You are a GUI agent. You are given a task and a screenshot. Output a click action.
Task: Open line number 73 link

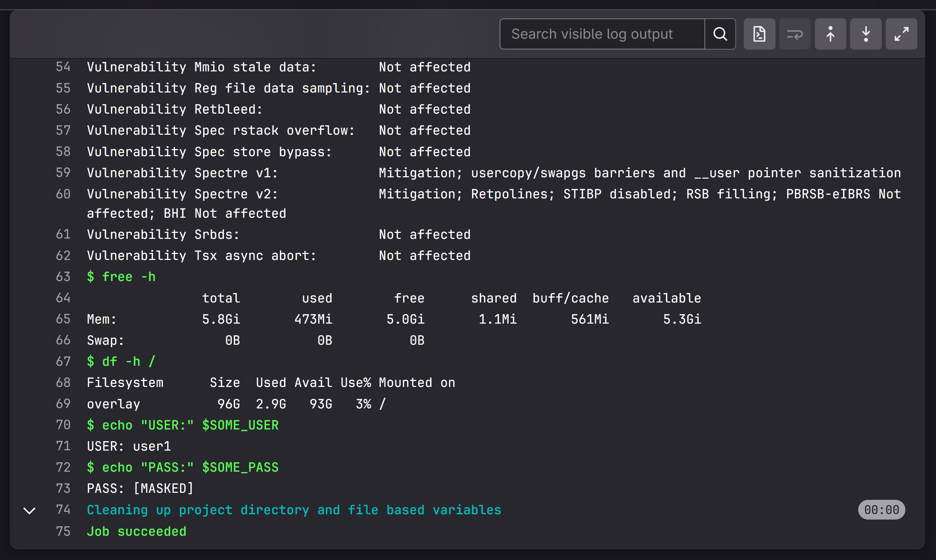click(63, 488)
